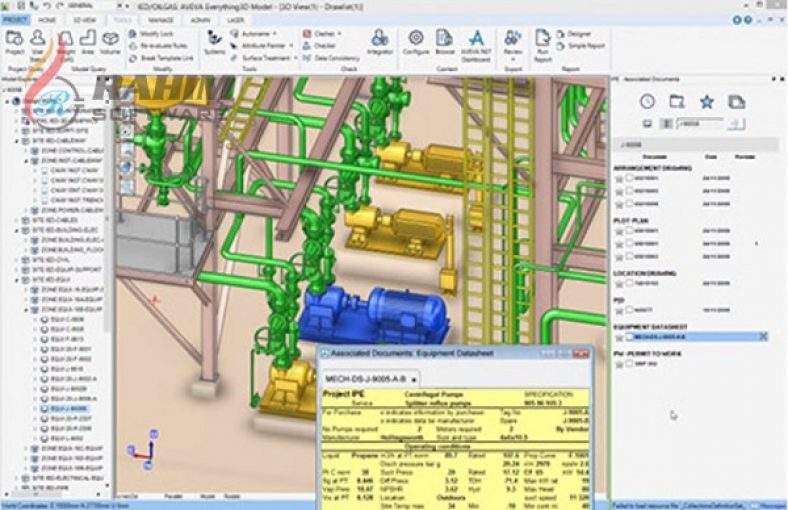Check the third Plot Plan document checkbox
The image size is (788, 510).
(629, 256)
